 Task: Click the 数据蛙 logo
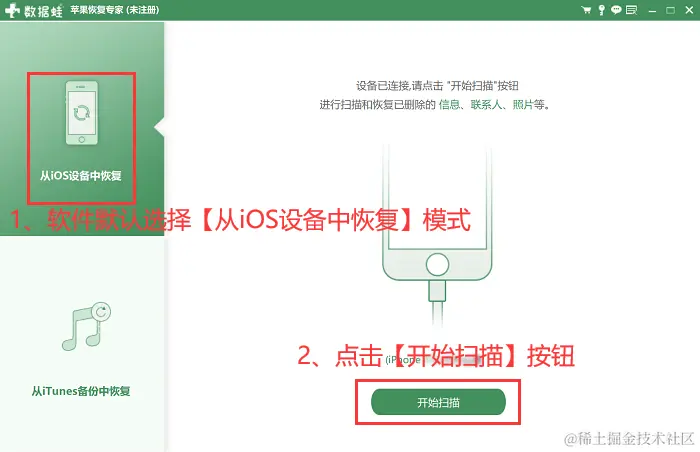(34, 10)
